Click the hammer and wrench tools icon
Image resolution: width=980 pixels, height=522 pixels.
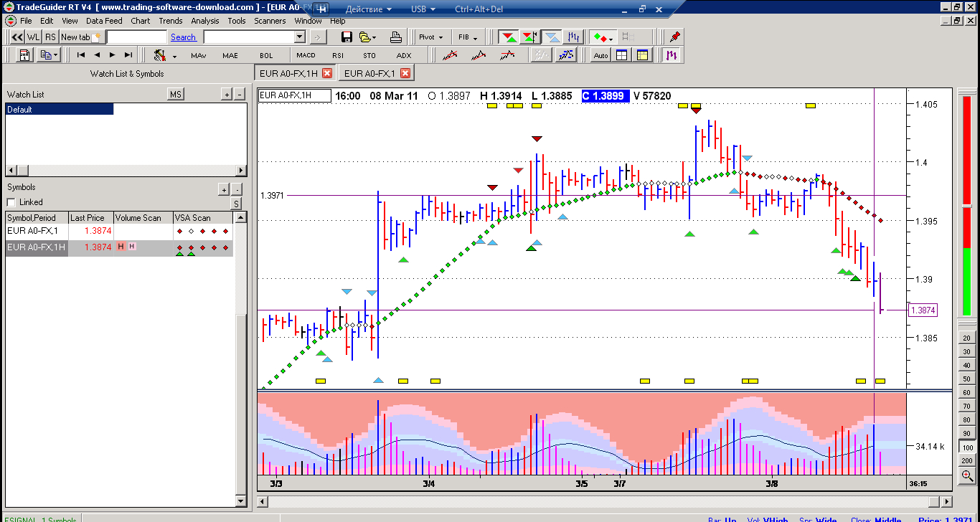click(x=159, y=55)
